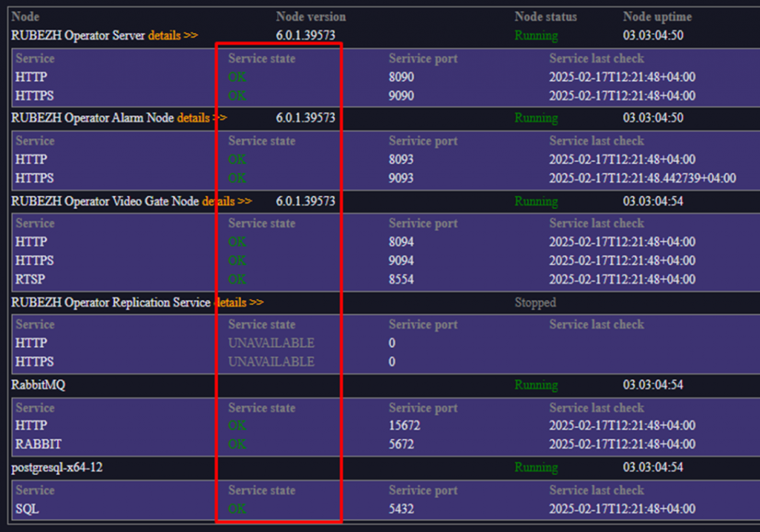Click the Node uptime column header

tap(657, 16)
